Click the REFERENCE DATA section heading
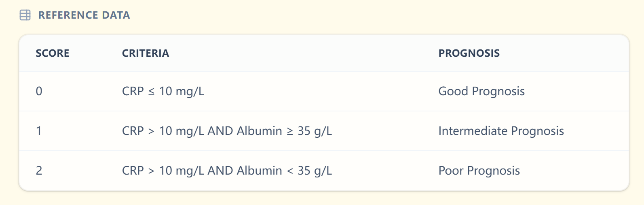644x205 pixels. pos(84,15)
